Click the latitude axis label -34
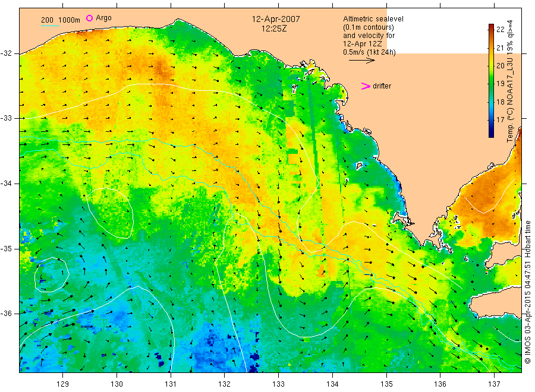 point(6,184)
